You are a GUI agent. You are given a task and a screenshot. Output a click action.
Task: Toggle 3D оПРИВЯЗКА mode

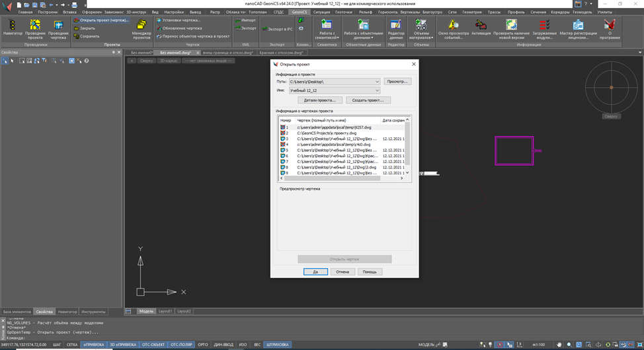(x=123, y=345)
